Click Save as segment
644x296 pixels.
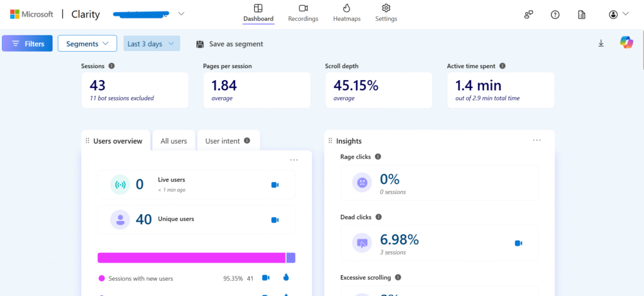(230, 44)
